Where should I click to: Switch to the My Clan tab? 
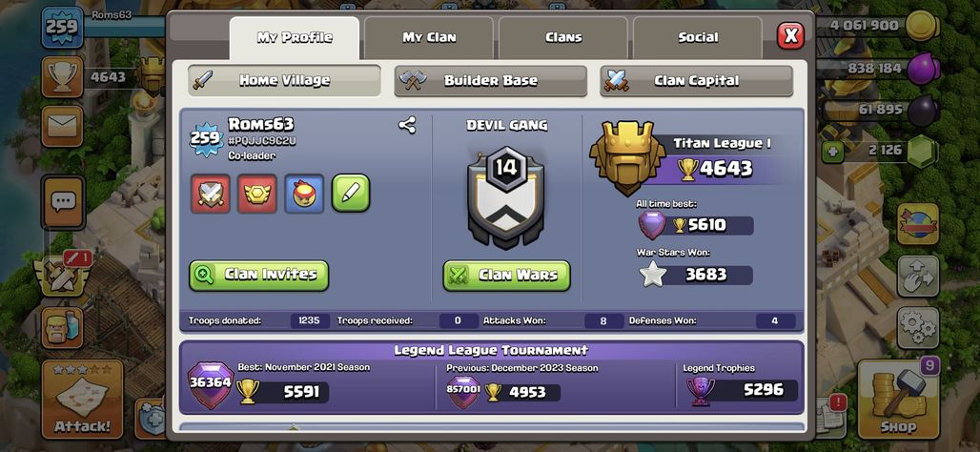(429, 37)
